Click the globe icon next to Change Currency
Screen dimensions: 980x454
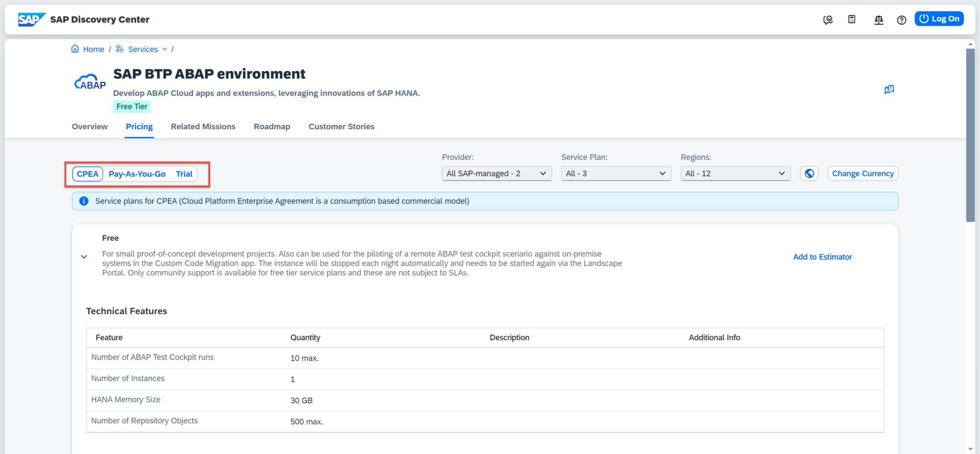click(809, 173)
